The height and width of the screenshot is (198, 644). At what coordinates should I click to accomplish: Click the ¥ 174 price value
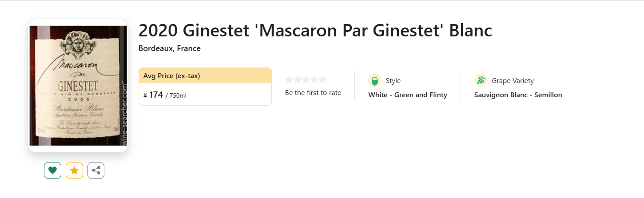point(153,95)
